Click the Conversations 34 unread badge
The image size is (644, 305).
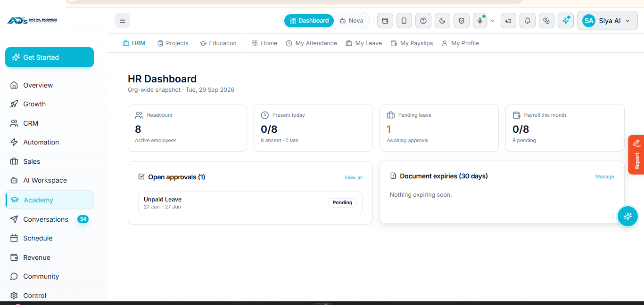point(83,219)
